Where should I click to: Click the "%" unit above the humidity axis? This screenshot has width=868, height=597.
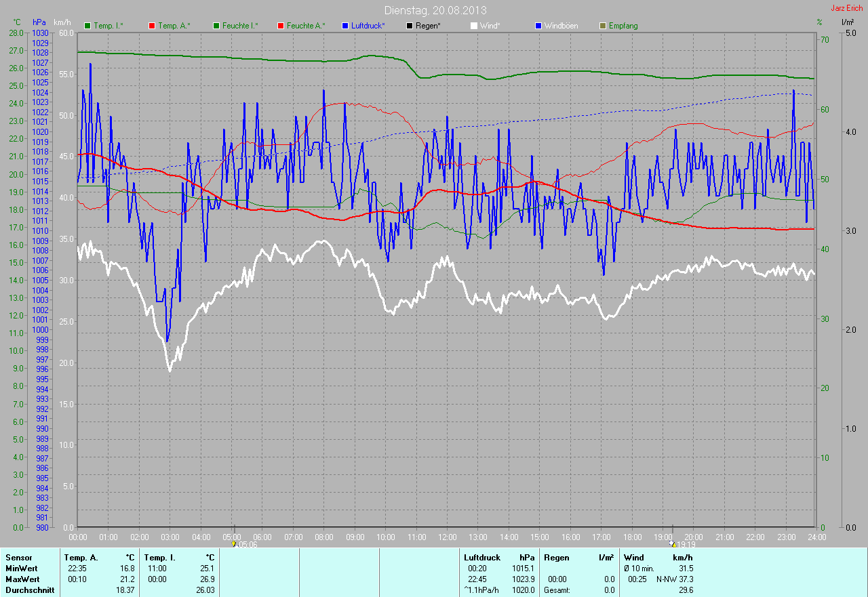819,22
